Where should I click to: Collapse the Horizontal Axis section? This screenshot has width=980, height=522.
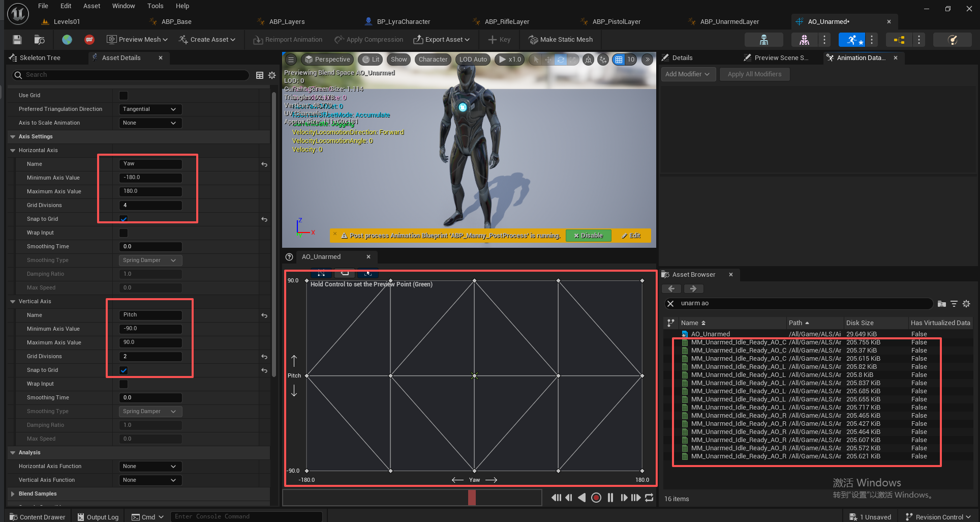point(13,151)
